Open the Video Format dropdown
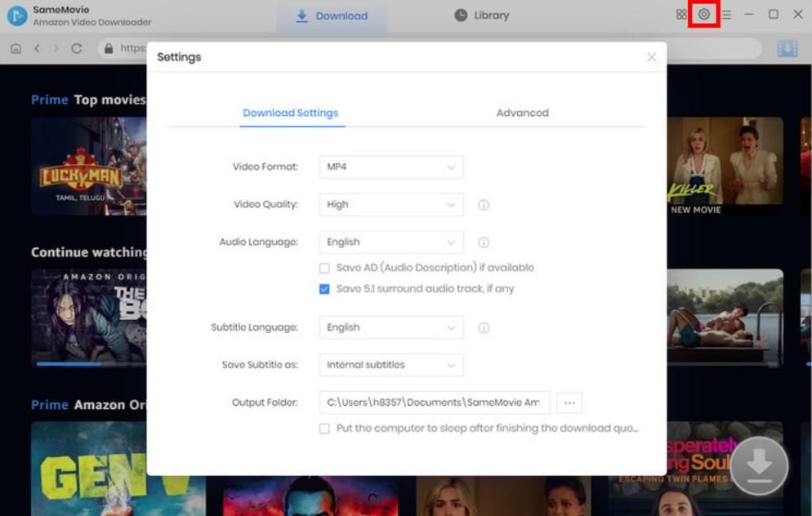 coord(391,167)
